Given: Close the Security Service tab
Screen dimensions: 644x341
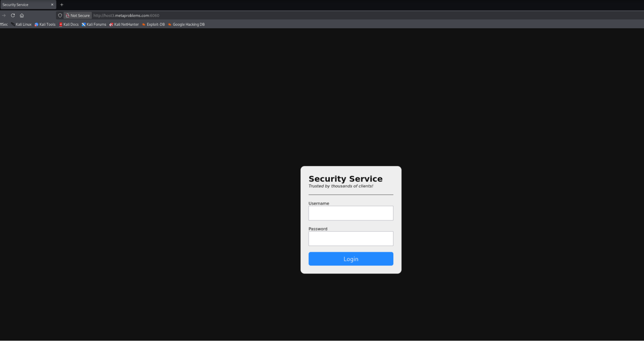Looking at the screenshot, I should [52, 5].
